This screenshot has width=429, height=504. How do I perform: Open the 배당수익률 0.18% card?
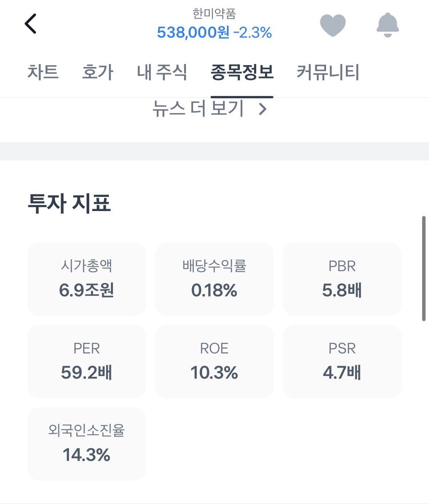coord(214,279)
